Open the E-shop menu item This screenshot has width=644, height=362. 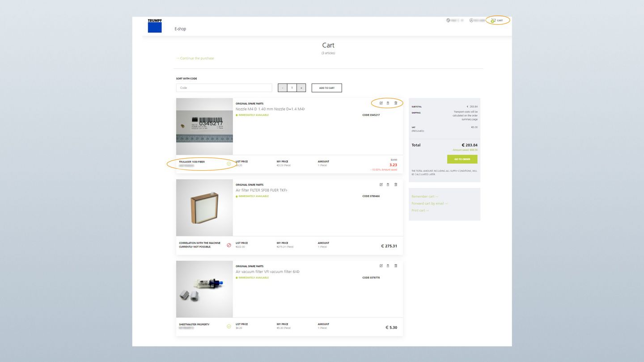coord(180,29)
